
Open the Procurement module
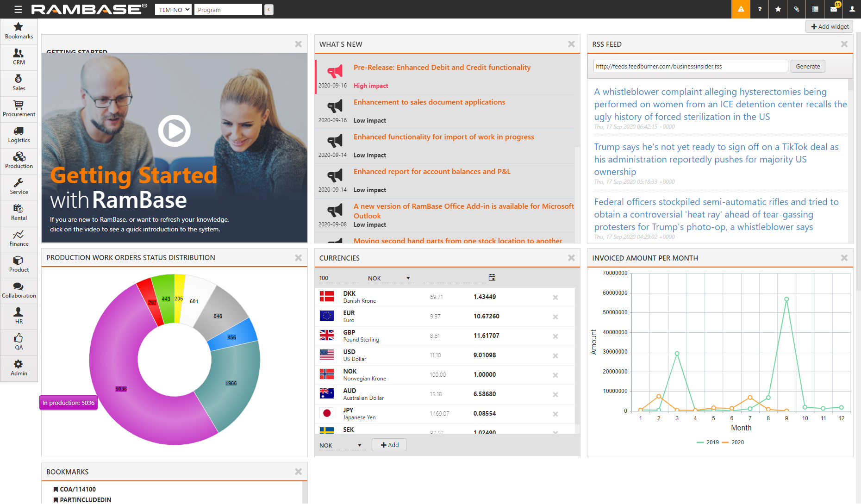19,109
